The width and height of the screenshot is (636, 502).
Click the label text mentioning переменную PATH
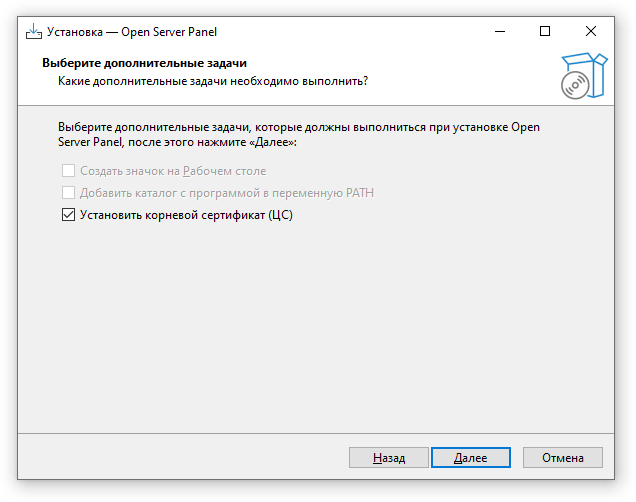(227, 193)
